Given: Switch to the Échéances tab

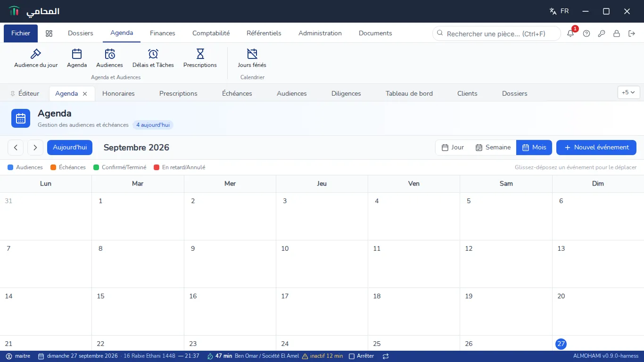Looking at the screenshot, I should [237, 94].
